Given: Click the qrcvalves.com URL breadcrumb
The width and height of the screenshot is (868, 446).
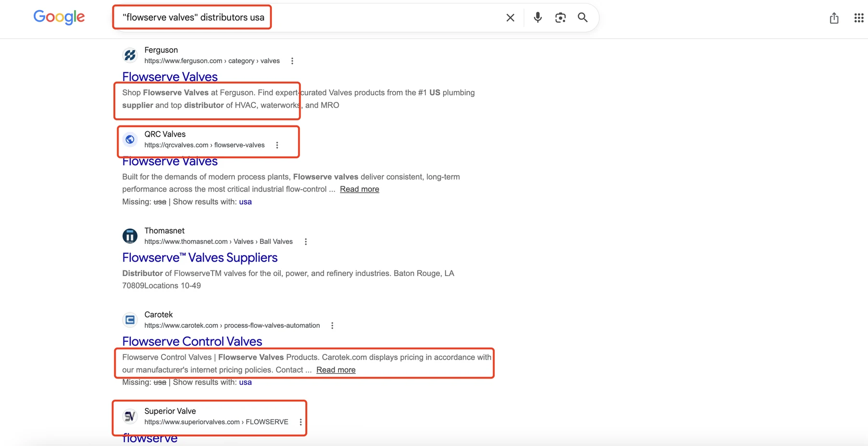Looking at the screenshot, I should click(x=204, y=145).
